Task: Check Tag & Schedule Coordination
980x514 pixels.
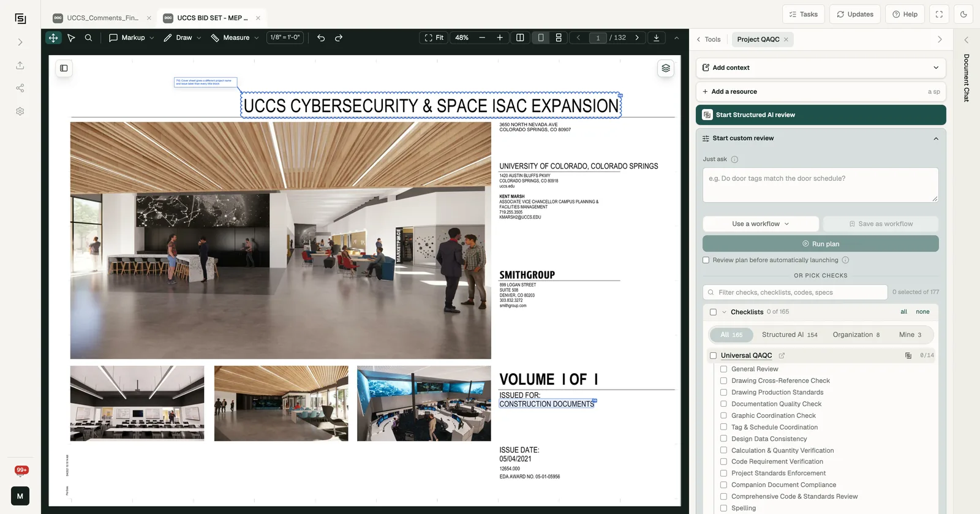Action: click(723, 427)
